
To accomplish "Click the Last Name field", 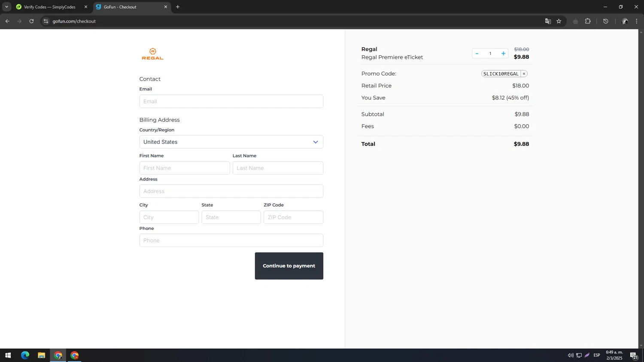I will 278,168.
